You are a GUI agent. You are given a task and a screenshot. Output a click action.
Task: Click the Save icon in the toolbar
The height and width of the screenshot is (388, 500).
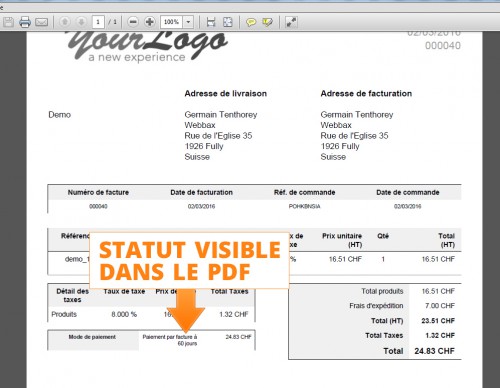(8, 22)
